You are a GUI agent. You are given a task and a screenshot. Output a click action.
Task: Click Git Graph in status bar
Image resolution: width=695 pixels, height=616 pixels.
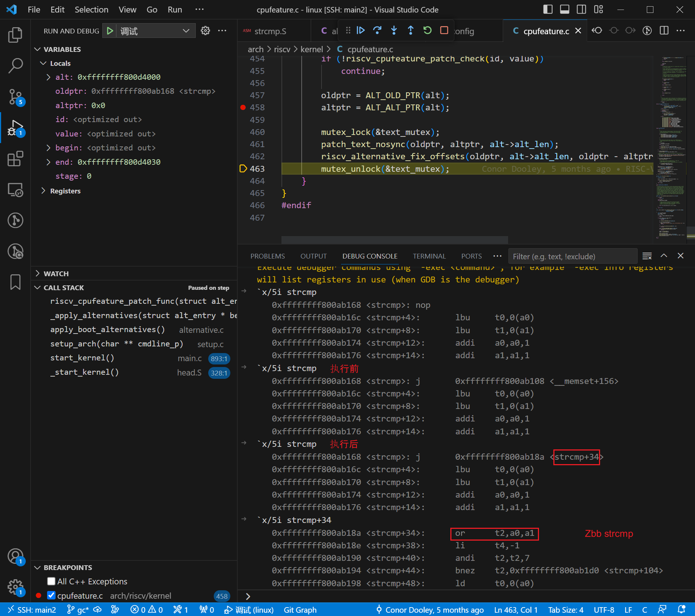300,610
